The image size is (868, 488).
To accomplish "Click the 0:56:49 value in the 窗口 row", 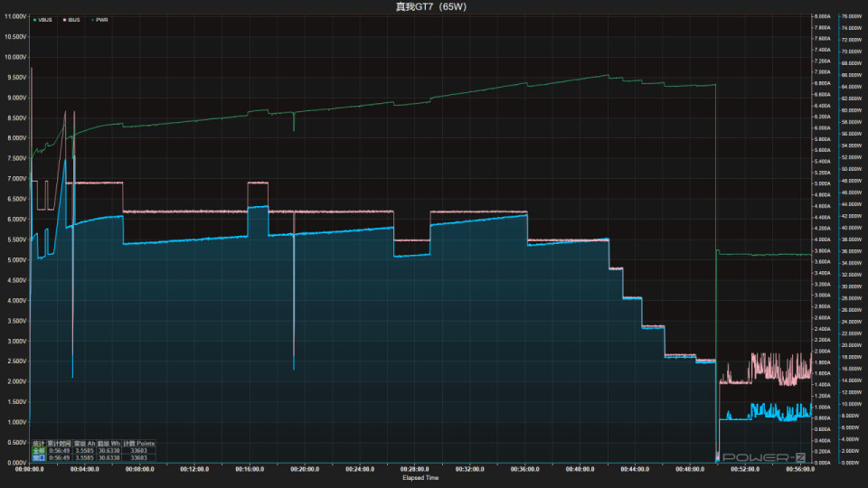I will tap(60, 457).
